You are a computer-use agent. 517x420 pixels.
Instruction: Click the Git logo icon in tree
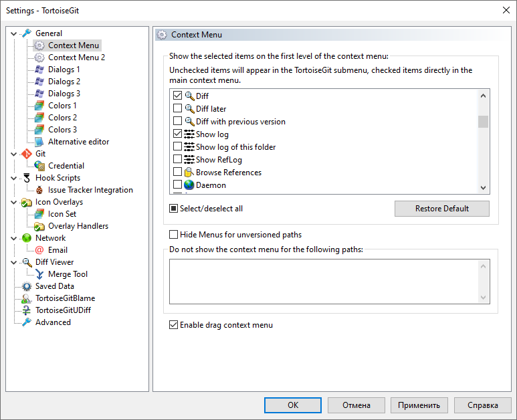27,154
